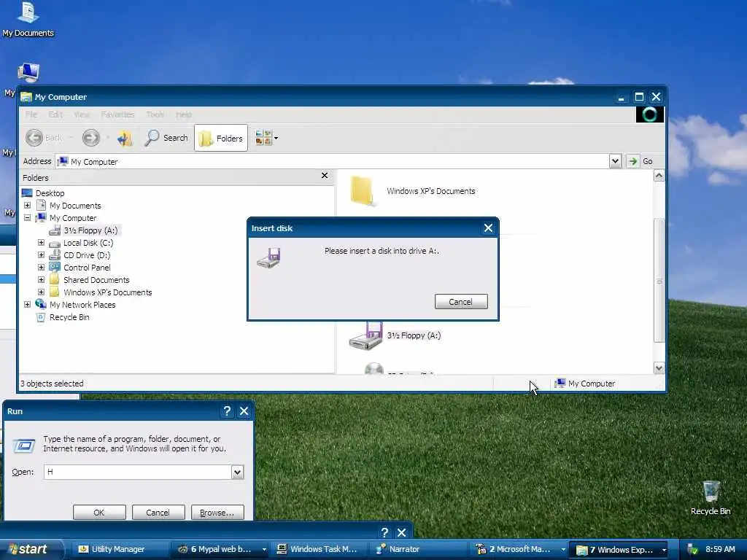Click Control Panel icon in tree

(55, 267)
